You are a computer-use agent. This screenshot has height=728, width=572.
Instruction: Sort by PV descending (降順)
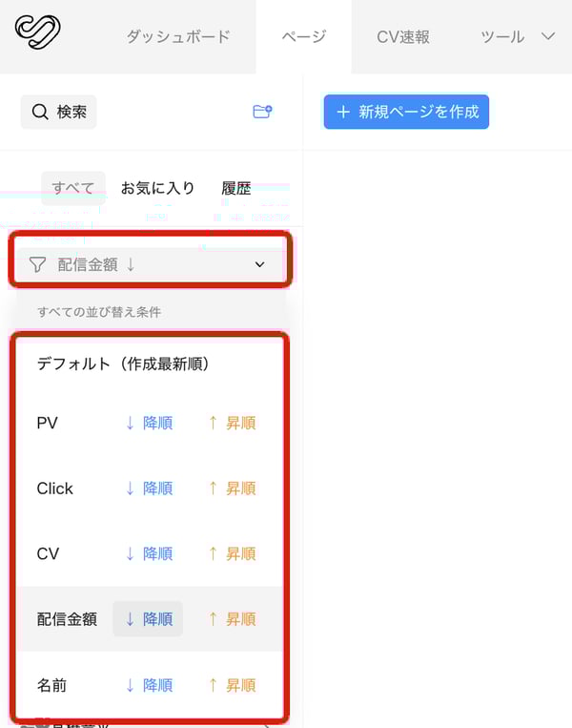[149, 423]
